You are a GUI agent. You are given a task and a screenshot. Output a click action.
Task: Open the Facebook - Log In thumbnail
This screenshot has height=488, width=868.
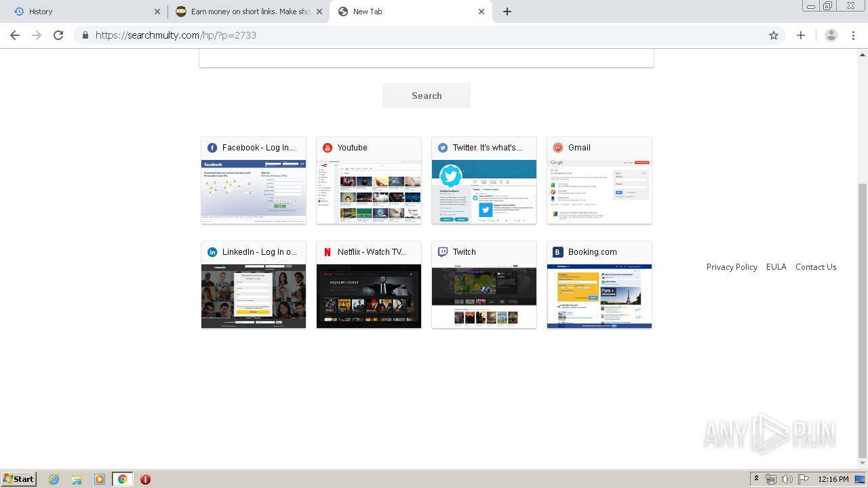pyautogui.click(x=254, y=192)
